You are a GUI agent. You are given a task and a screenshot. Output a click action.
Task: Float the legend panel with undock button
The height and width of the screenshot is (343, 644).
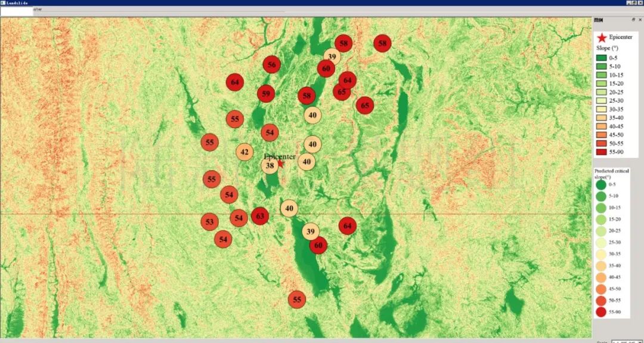[x=633, y=20]
